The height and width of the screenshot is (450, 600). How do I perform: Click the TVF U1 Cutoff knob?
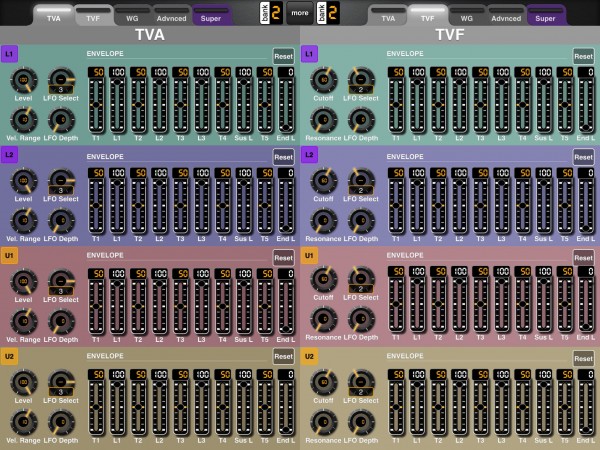(324, 279)
